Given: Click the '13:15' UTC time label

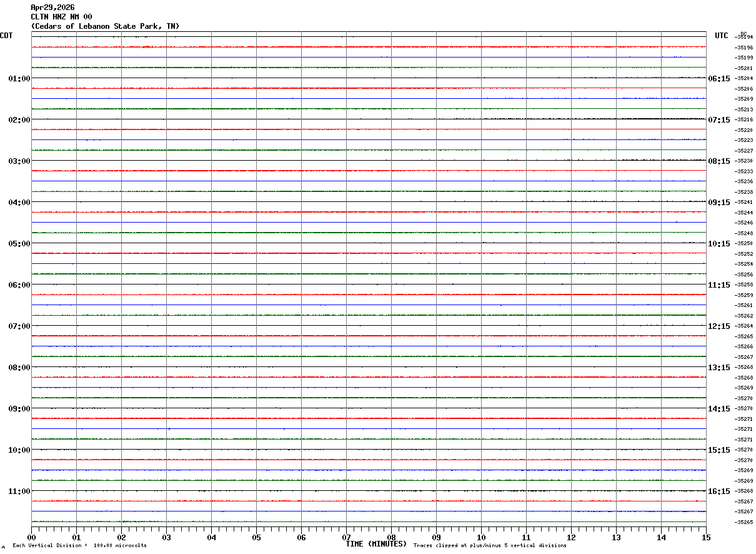Looking at the screenshot, I should [719, 368].
